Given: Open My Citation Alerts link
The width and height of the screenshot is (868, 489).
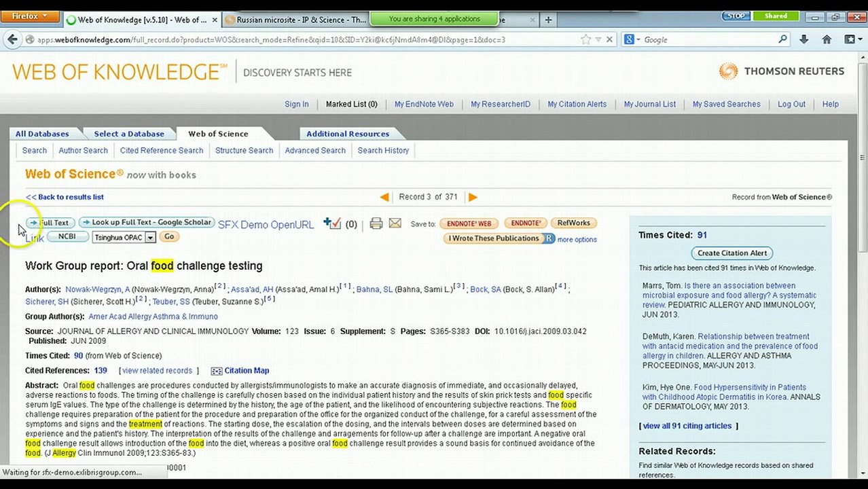Looking at the screenshot, I should coord(577,104).
